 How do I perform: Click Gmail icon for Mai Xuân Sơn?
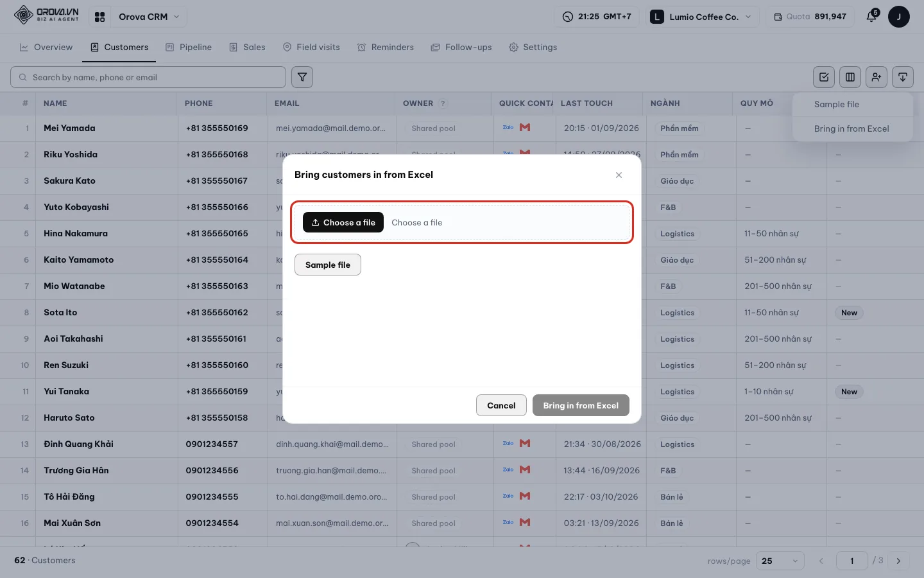525,522
